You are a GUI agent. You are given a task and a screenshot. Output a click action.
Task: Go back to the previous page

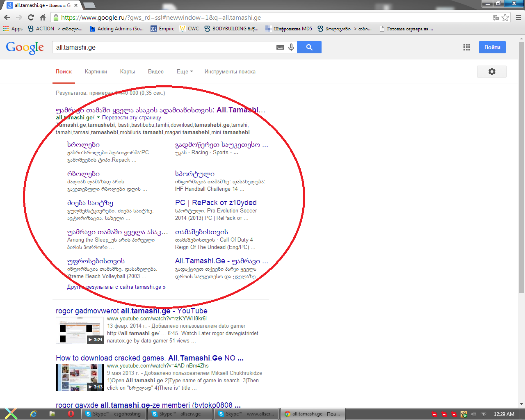tap(7, 18)
